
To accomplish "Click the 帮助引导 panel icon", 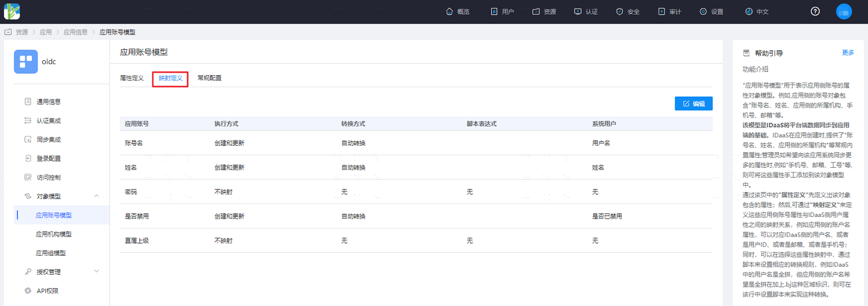I will pyautogui.click(x=746, y=53).
